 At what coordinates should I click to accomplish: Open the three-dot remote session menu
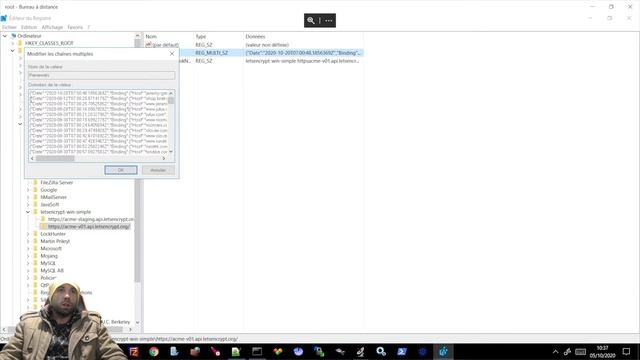click(329, 20)
